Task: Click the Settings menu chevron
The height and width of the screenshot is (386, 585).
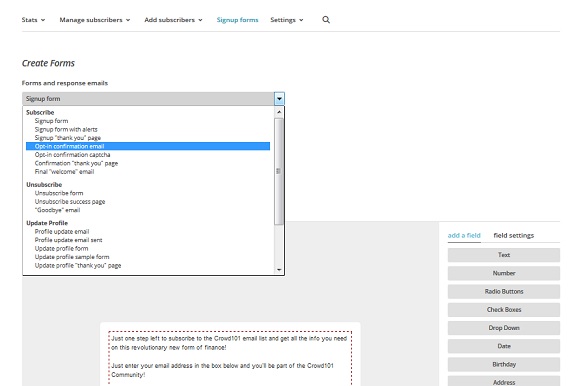Action: point(301,20)
